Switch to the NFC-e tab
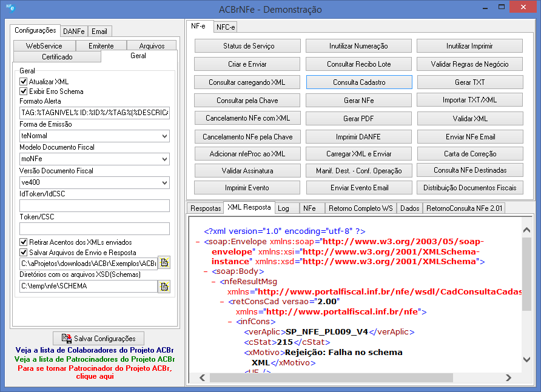 pyautogui.click(x=226, y=27)
